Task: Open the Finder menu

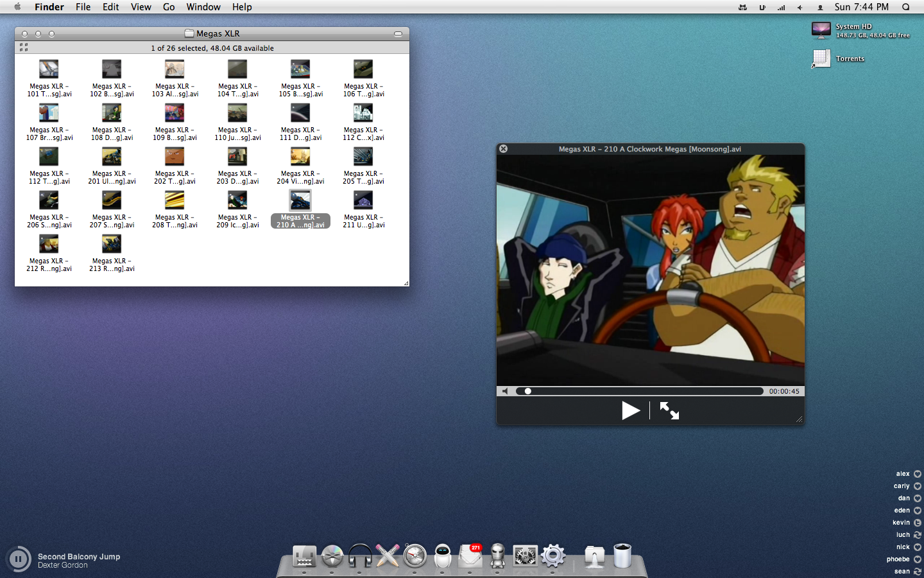Action: 49,7
